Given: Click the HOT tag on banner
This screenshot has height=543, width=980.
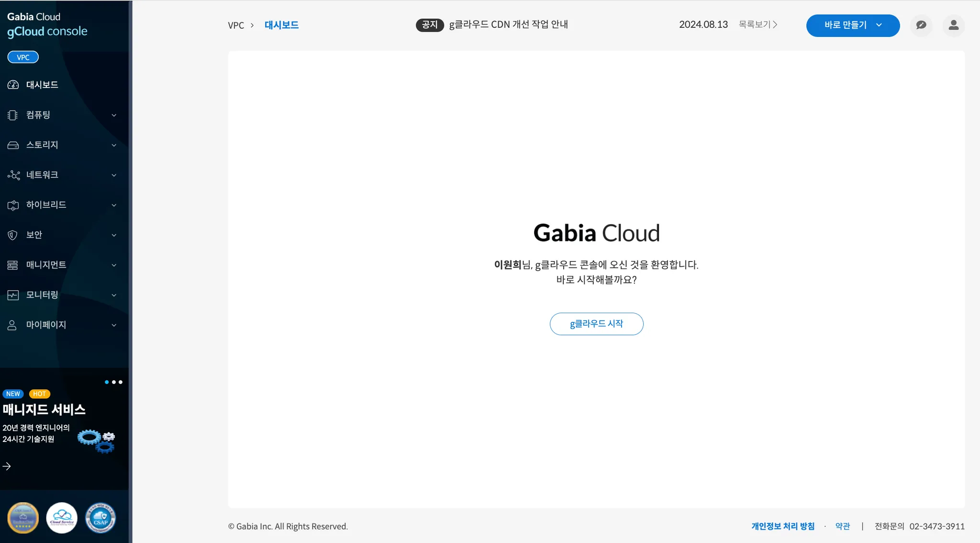Looking at the screenshot, I should [x=39, y=394].
